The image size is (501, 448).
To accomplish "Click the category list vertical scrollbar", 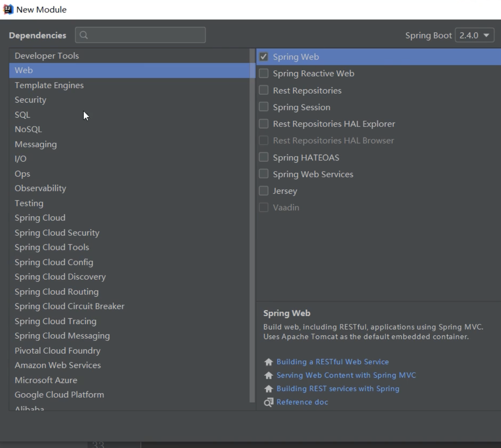I will pyautogui.click(x=252, y=226).
